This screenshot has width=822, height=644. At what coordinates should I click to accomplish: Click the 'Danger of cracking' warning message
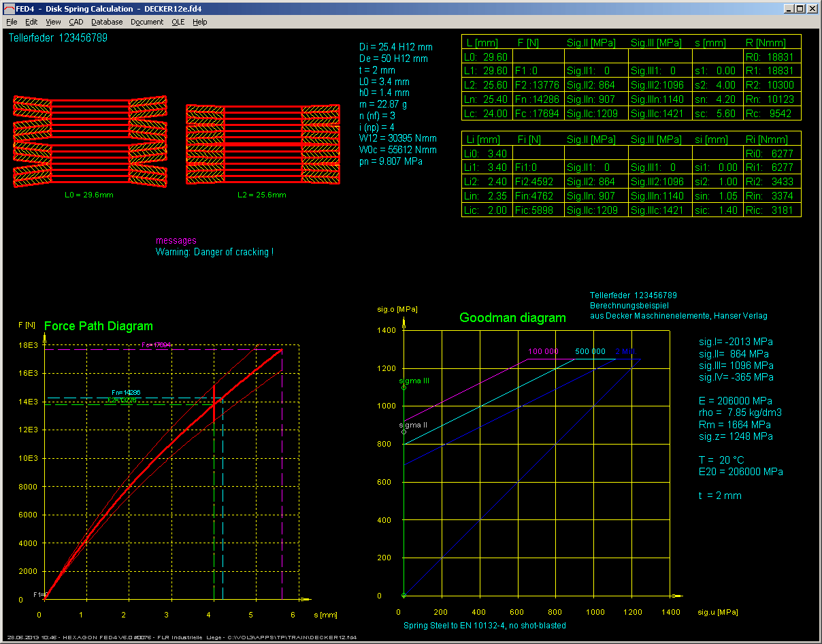pos(214,252)
